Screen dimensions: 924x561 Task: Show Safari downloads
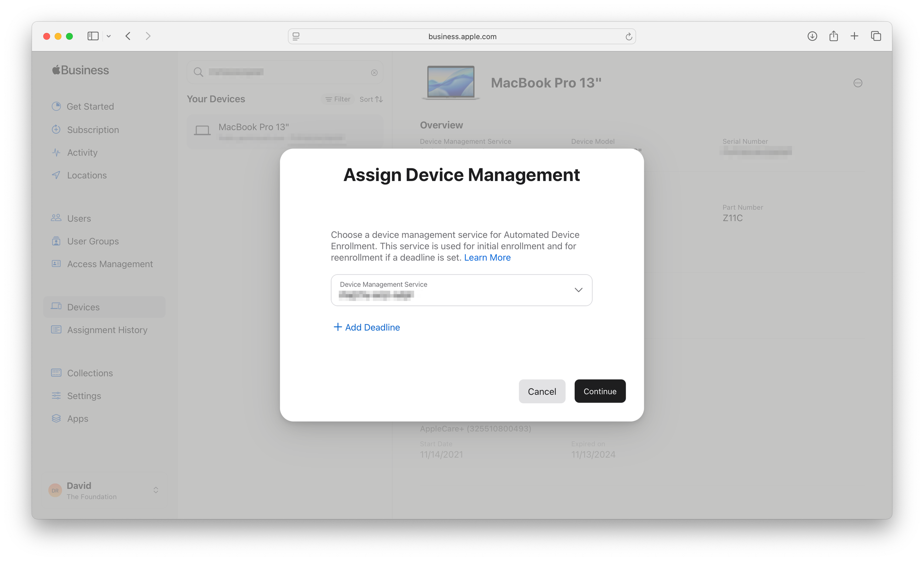(812, 36)
